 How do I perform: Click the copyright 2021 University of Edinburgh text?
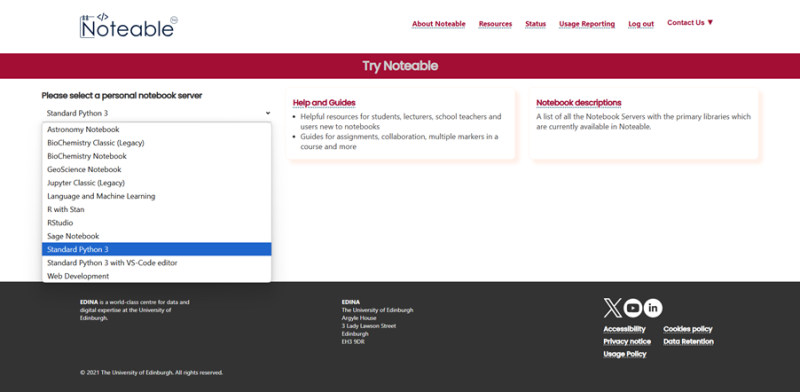(151, 373)
